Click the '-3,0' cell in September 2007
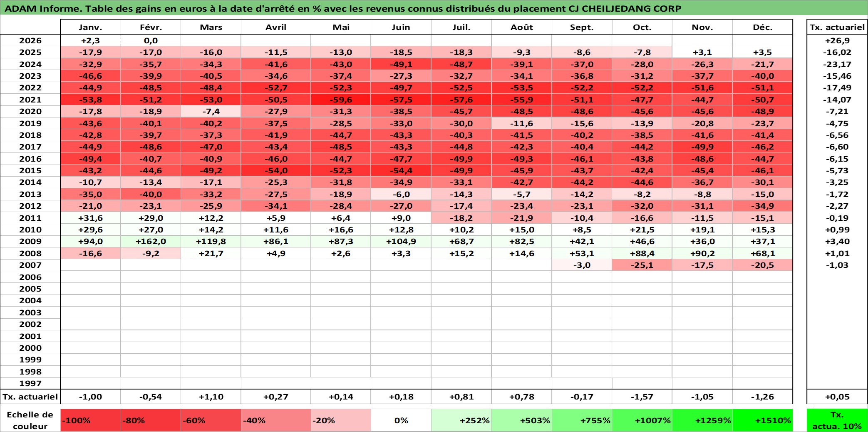This screenshot has height=432, width=868. [582, 265]
